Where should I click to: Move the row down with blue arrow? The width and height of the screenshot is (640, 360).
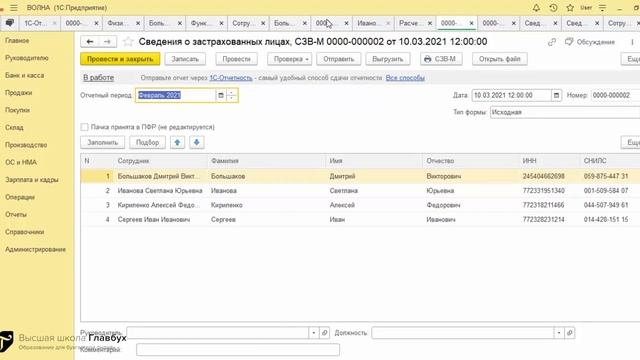click(196, 142)
